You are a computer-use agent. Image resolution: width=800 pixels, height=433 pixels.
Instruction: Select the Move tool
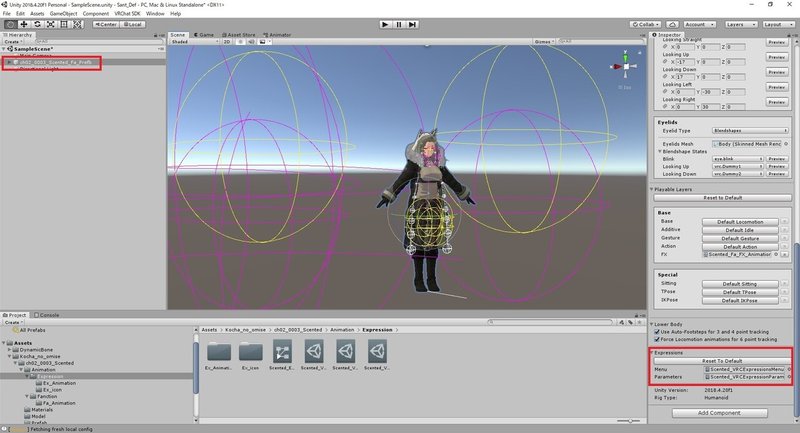pos(23,24)
